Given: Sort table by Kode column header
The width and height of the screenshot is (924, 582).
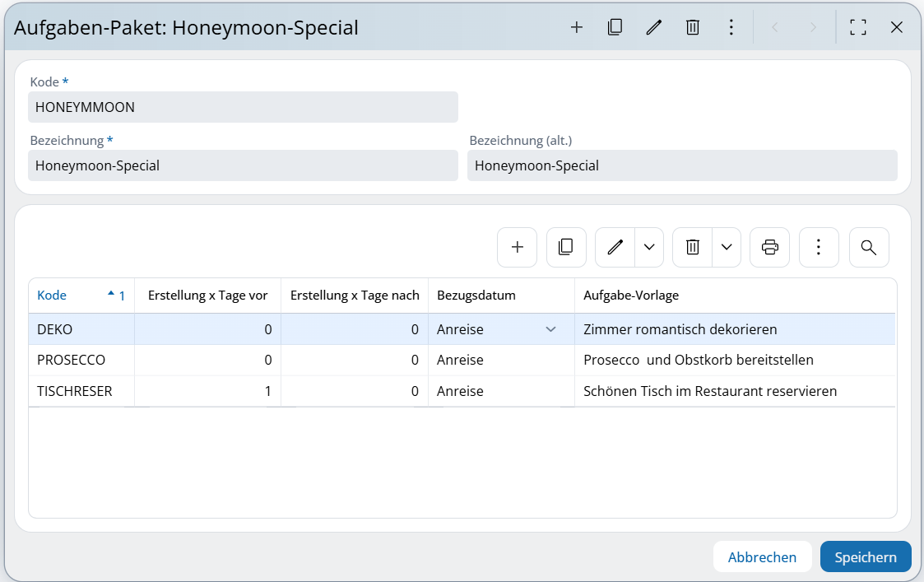Looking at the screenshot, I should 53,296.
